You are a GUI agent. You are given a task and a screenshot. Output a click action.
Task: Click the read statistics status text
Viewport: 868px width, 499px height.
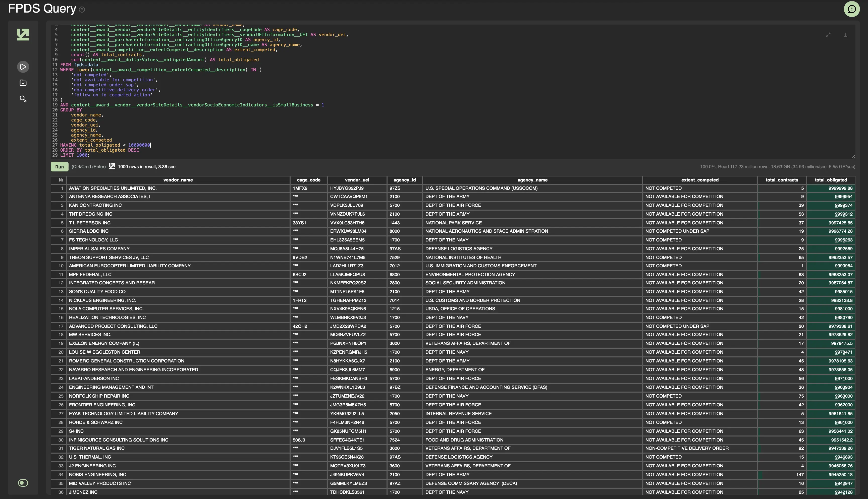[x=778, y=167]
